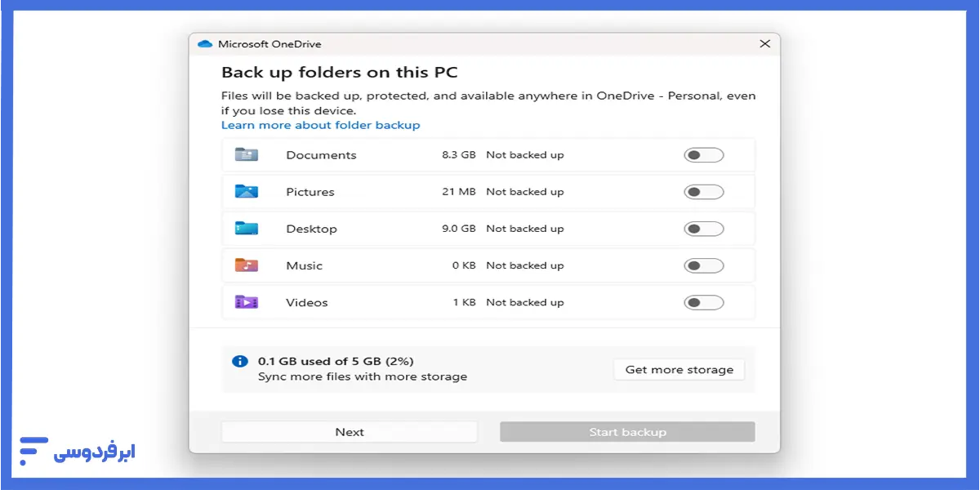Click Not backed up status for Videos
Screen dimensions: 980x490
525,302
